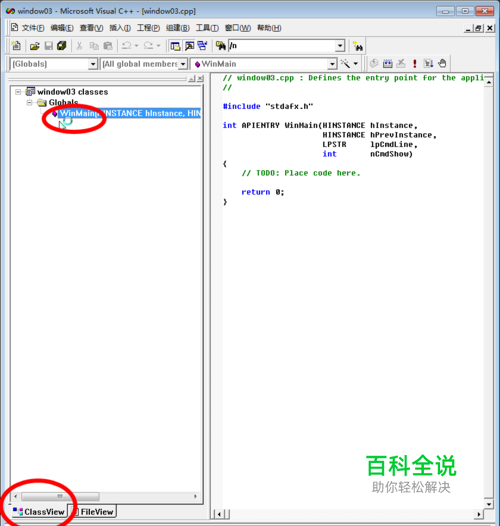Open the WinMain members dropdown
Viewport: 500px width, 526px height.
click(332, 64)
